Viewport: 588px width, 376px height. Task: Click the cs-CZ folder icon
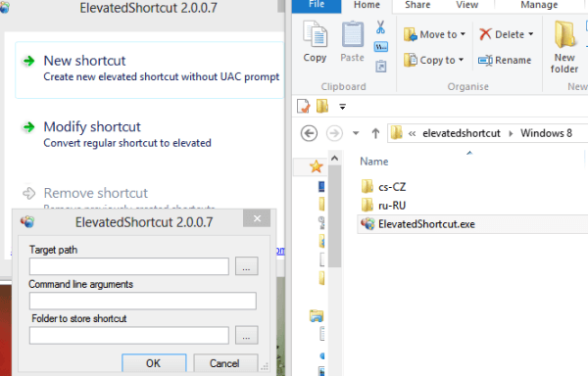coord(367,186)
